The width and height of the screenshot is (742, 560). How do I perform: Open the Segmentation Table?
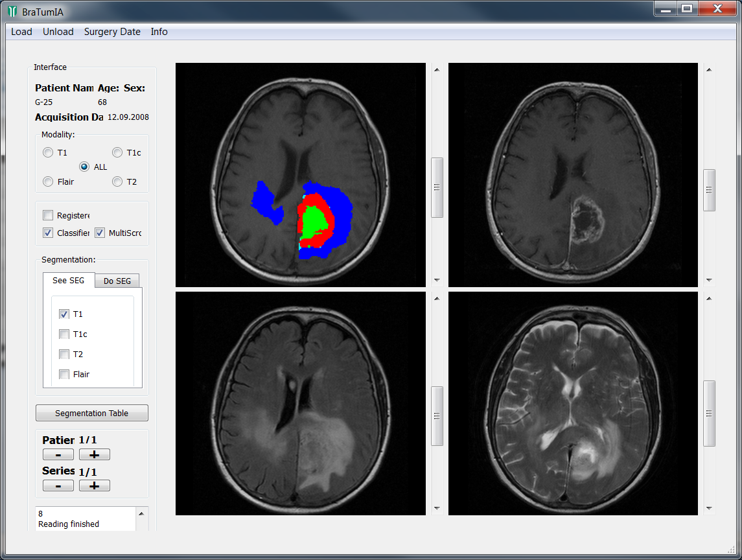(92, 413)
